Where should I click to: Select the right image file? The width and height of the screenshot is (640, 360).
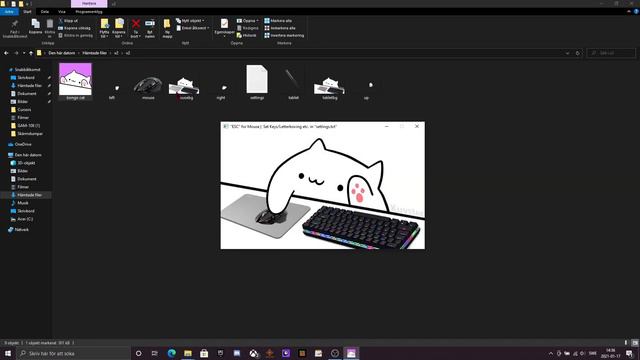pos(221,91)
